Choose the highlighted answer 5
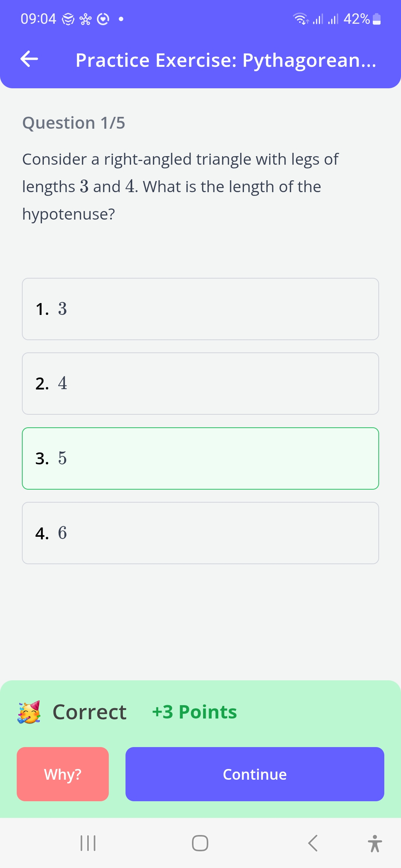 (x=200, y=458)
